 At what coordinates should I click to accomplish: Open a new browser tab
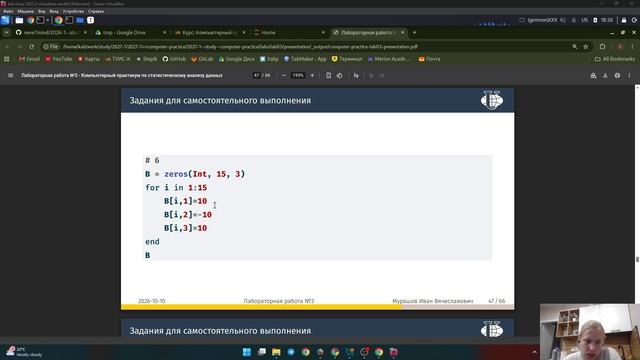415,32
